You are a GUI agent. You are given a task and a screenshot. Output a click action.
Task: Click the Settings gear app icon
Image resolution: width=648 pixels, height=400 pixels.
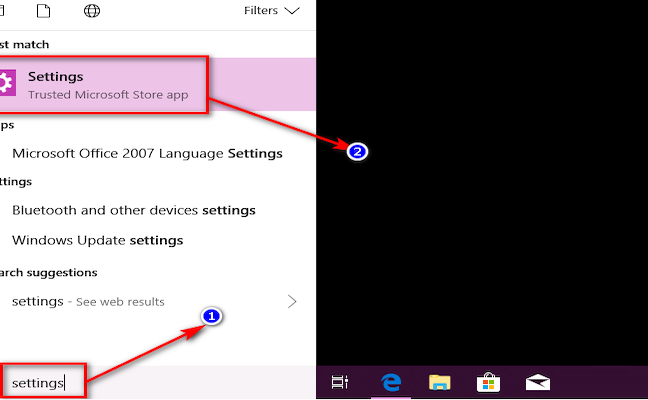click(7, 83)
